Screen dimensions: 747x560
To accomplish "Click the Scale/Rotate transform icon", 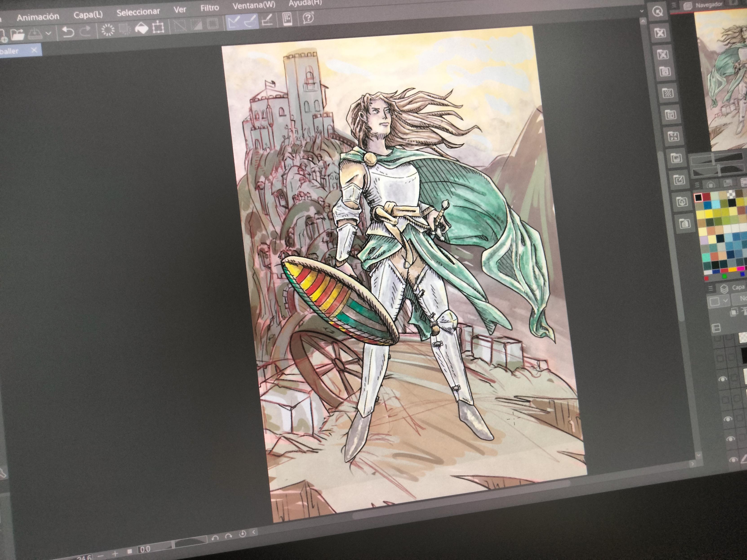I will click(x=158, y=27).
